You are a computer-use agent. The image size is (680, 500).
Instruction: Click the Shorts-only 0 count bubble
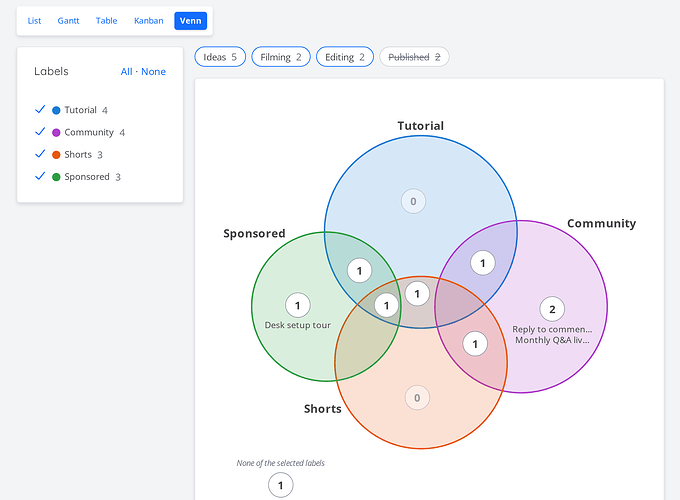tap(417, 398)
